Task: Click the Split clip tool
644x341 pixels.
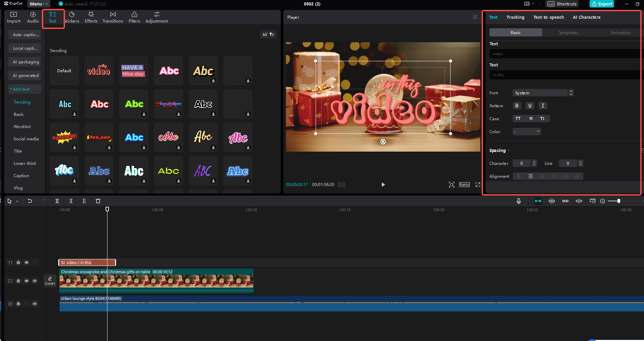Action: [x=57, y=201]
